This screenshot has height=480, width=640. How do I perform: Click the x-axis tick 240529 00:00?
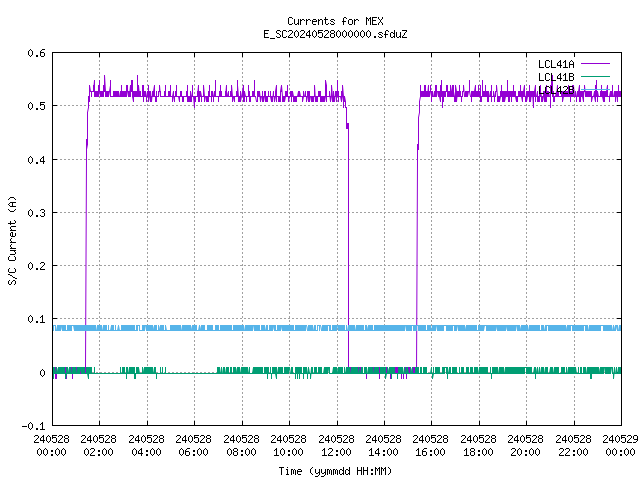(620, 445)
